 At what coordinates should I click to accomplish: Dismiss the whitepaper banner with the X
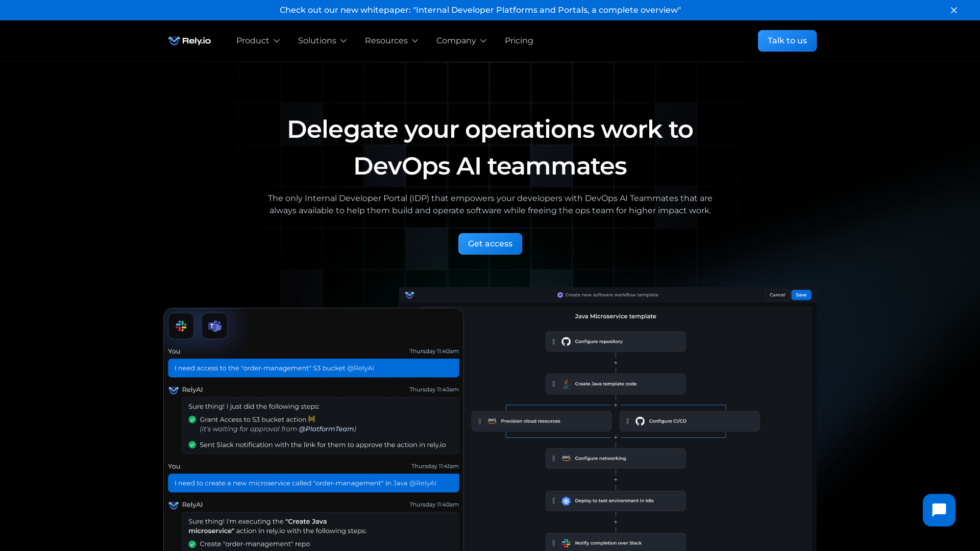(x=953, y=10)
